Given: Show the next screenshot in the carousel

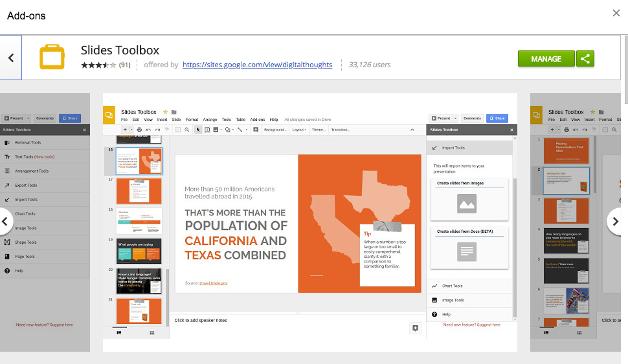Looking at the screenshot, I should [616, 221].
